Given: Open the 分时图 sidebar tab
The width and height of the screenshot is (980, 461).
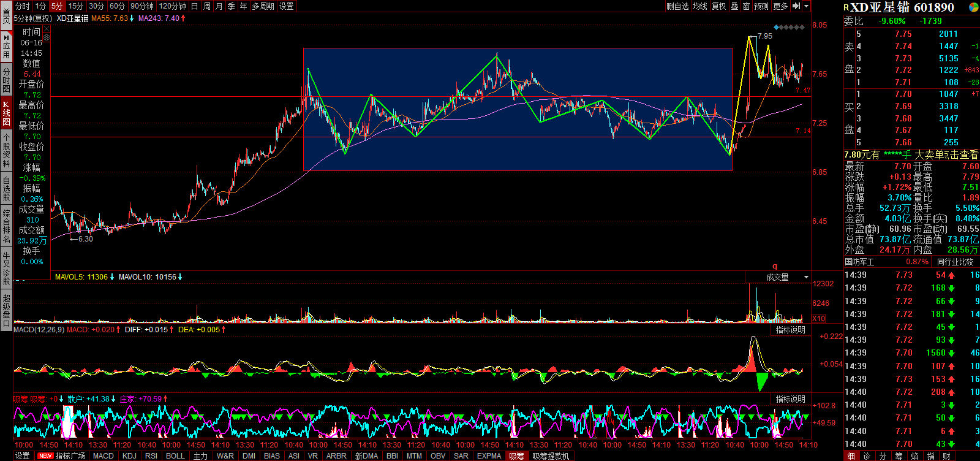Looking at the screenshot, I should (6, 80).
